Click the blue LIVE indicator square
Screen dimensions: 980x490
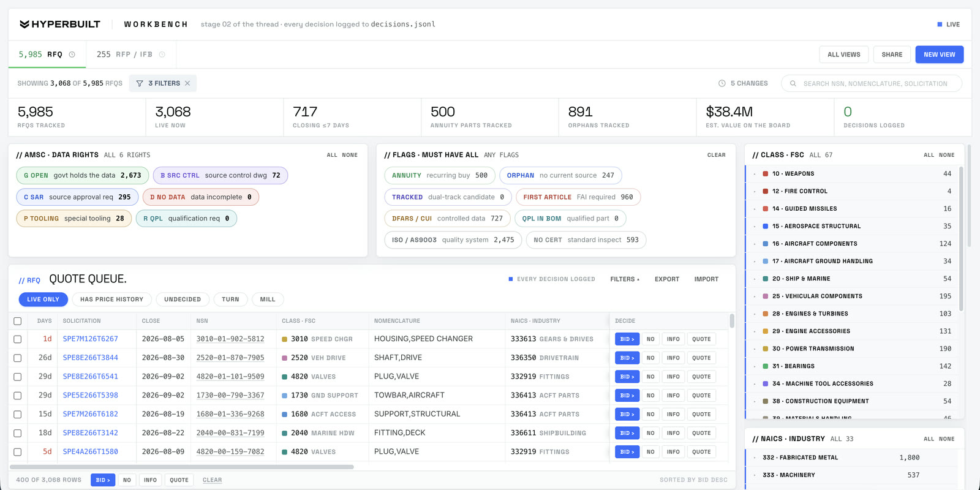point(940,24)
